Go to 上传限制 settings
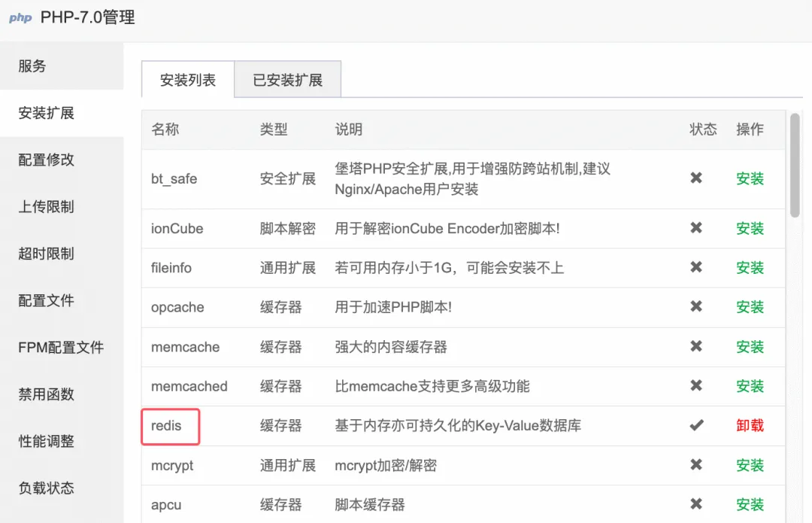This screenshot has width=812, height=523. pyautogui.click(x=47, y=207)
